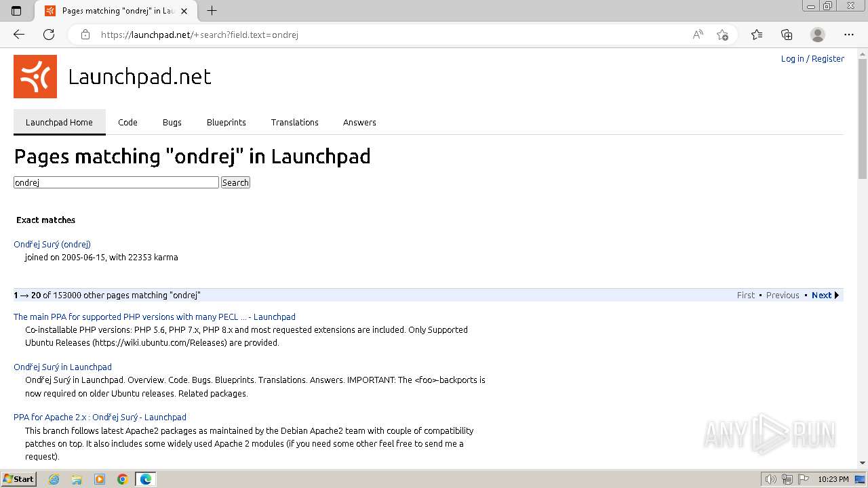Launch Internet Explorer from taskbar
The height and width of the screenshot is (488, 868).
tap(54, 479)
